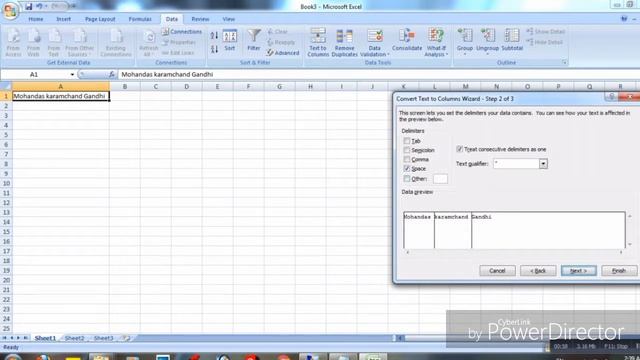Screen dimensions: 640x360
Task: Click Consolidate tool
Action: (x=407, y=40)
